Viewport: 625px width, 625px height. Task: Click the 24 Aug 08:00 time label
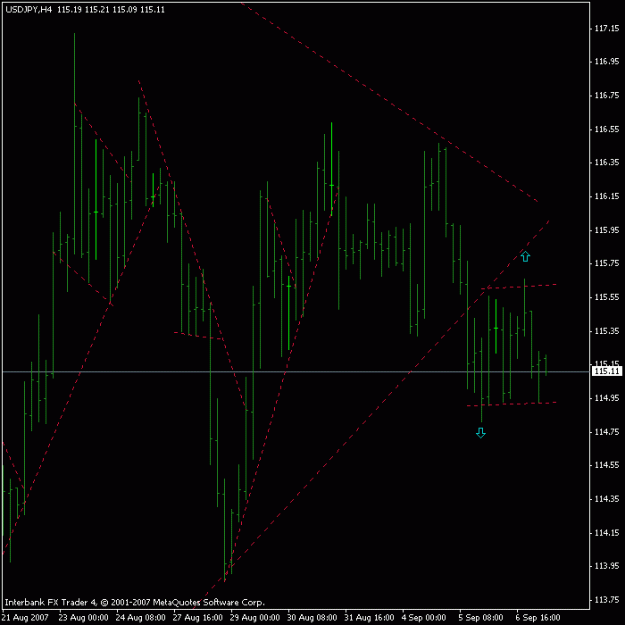[x=140, y=618]
